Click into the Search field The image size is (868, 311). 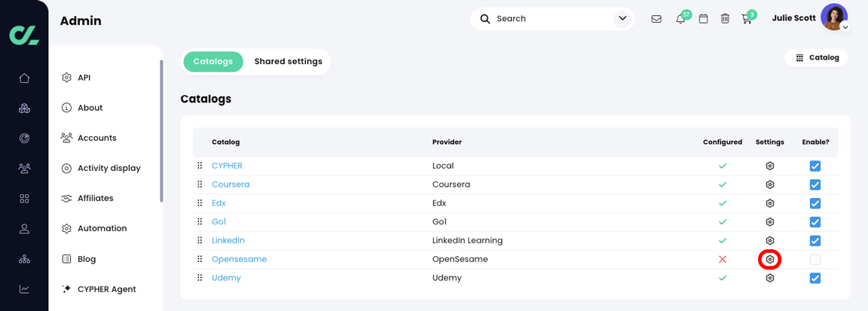point(550,19)
